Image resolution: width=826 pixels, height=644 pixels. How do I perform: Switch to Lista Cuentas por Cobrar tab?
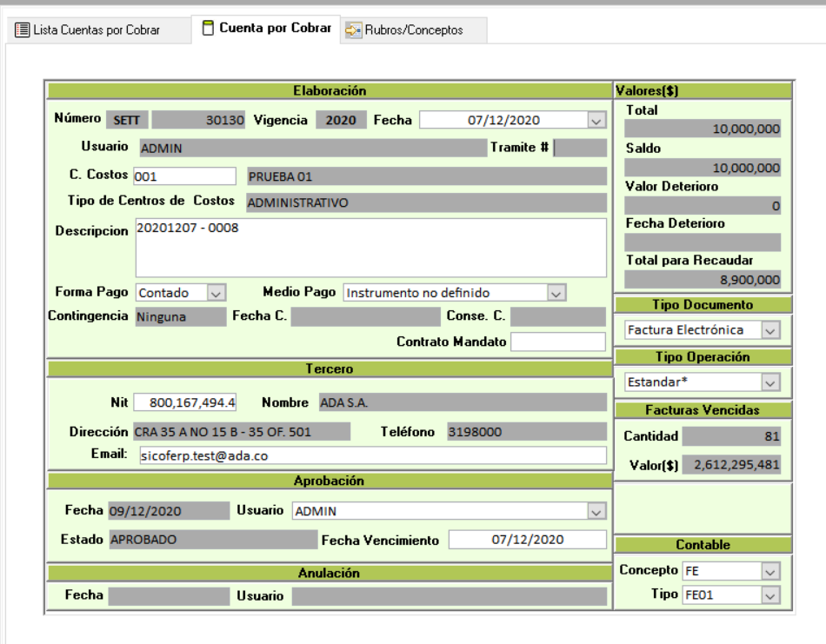coord(96,30)
